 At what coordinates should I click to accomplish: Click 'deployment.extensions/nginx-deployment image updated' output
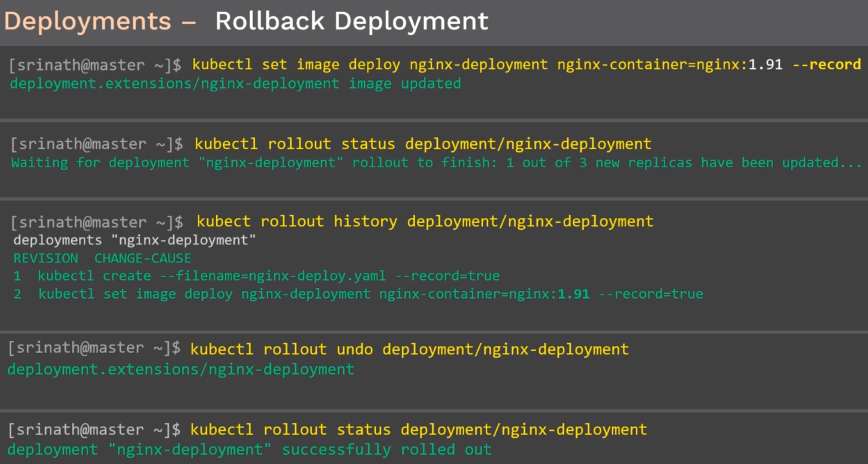click(x=235, y=84)
